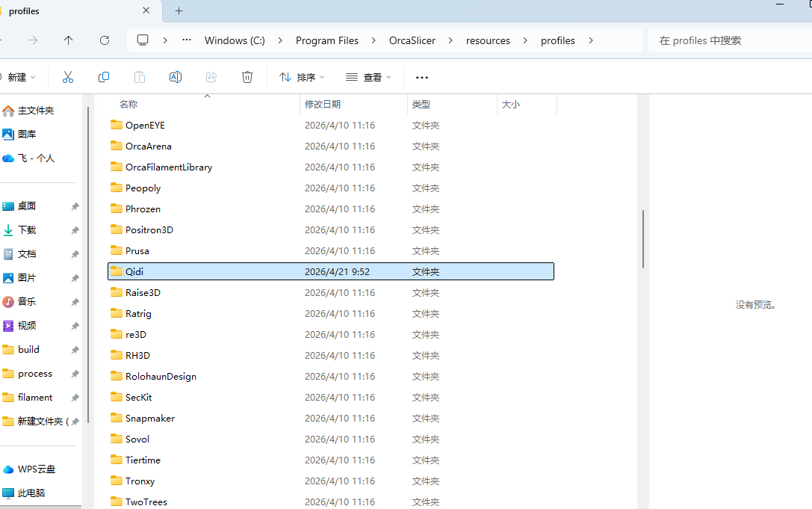Click the file list vertical scrollbar

click(x=642, y=239)
